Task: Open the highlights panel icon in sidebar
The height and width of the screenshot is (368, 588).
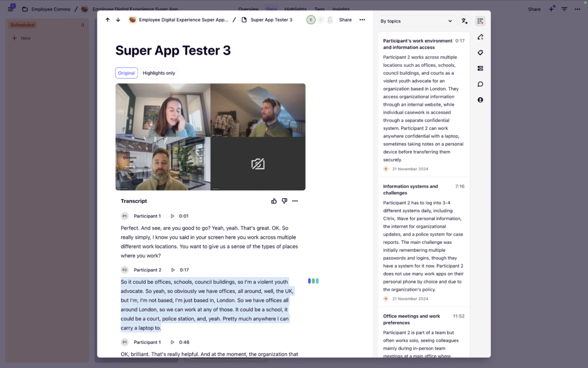Action: pyautogui.click(x=480, y=37)
